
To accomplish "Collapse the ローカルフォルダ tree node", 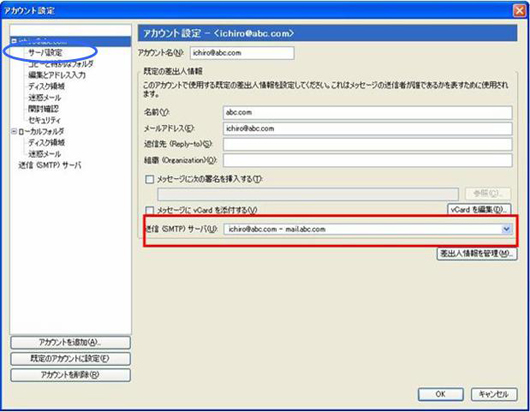I will (14, 131).
